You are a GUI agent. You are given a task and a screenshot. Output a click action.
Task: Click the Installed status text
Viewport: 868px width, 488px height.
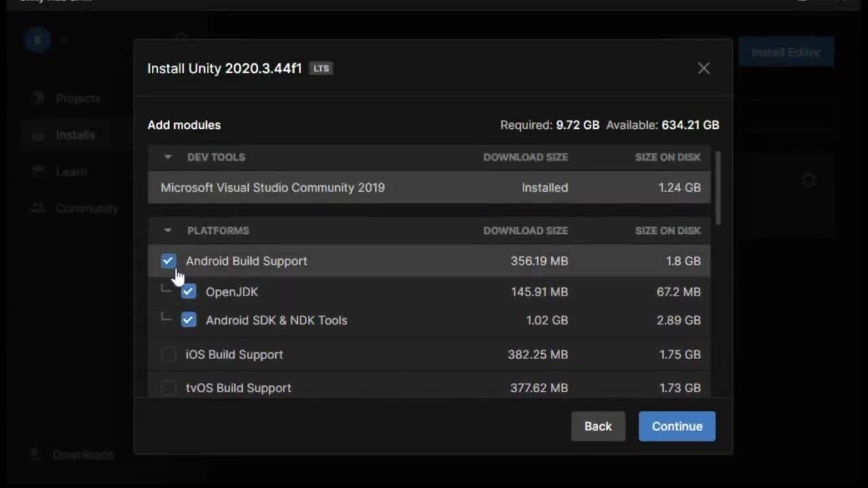click(x=545, y=188)
